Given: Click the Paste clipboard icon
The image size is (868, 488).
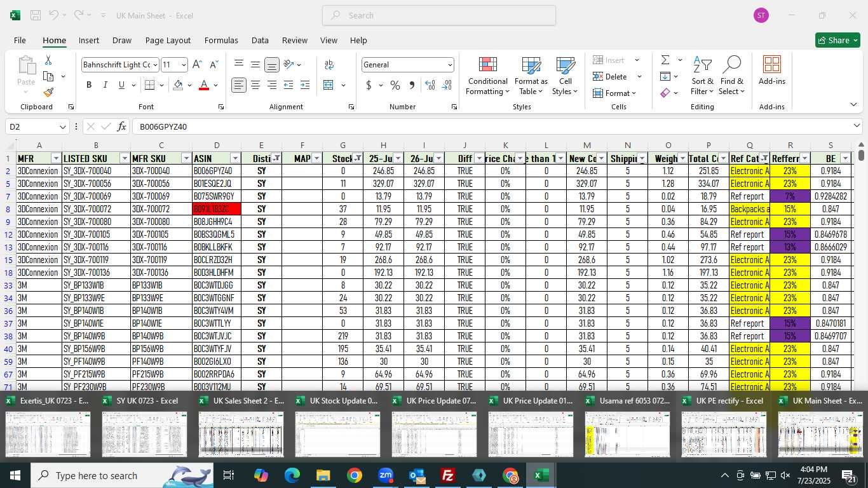Looking at the screenshot, I should pos(26,65).
